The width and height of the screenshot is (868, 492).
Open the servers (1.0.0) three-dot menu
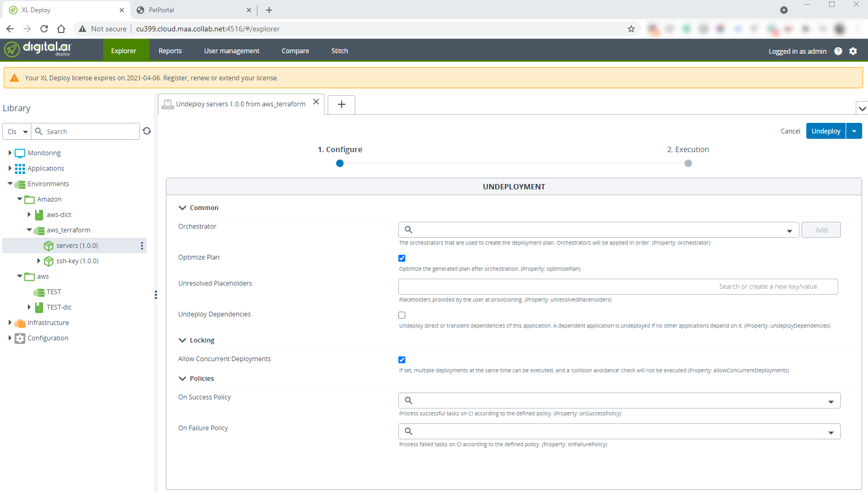[x=141, y=246]
